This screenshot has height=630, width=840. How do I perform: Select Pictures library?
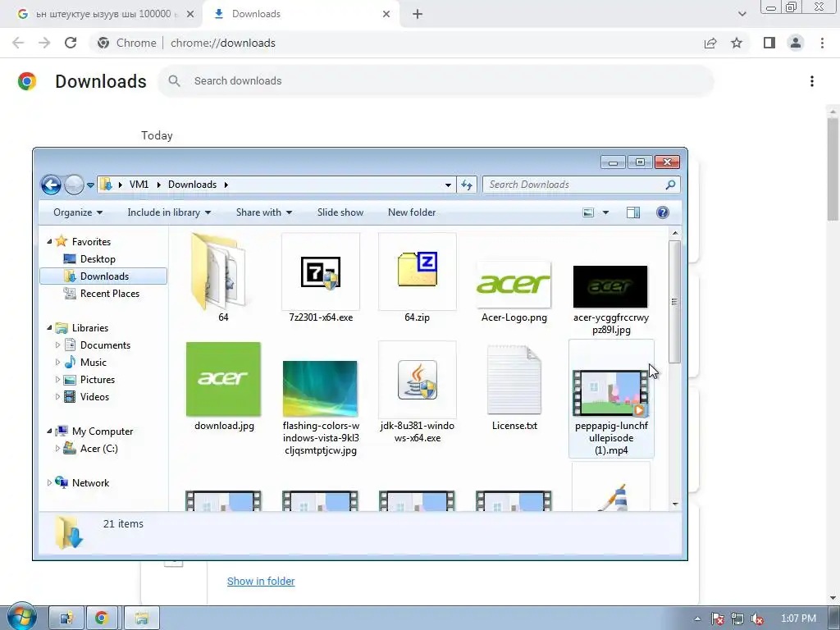[x=97, y=379]
